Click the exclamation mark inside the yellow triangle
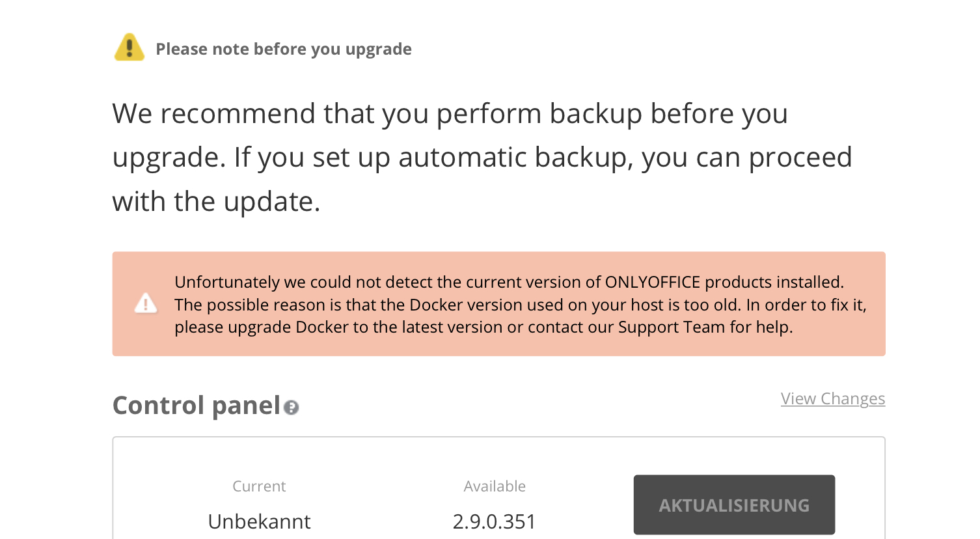The image size is (980, 539). [128, 49]
